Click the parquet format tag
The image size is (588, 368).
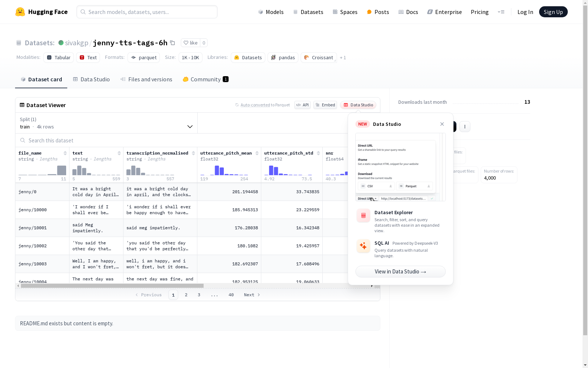tap(144, 57)
